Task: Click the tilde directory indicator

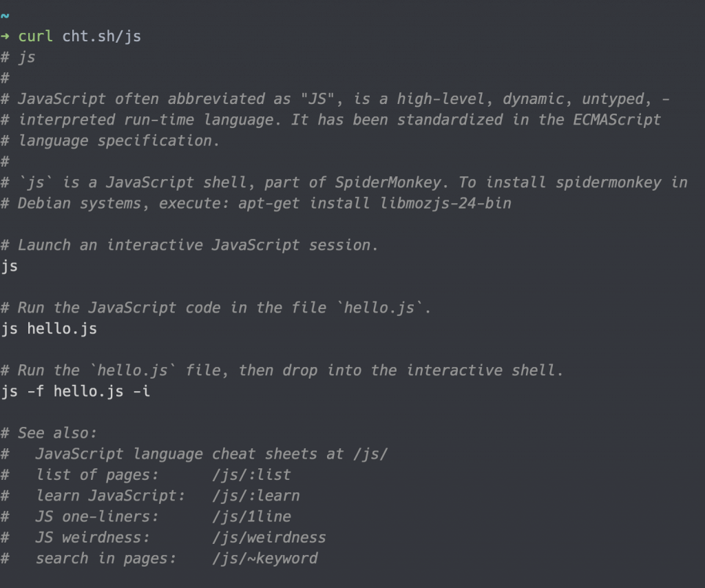Action: click(x=5, y=17)
